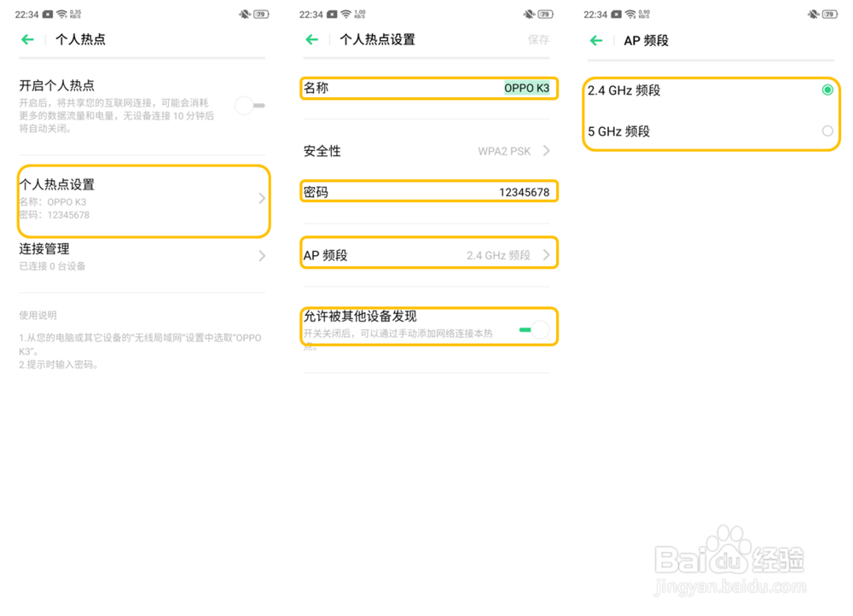Edit the 名称 field OPPO K3

[x=526, y=88]
